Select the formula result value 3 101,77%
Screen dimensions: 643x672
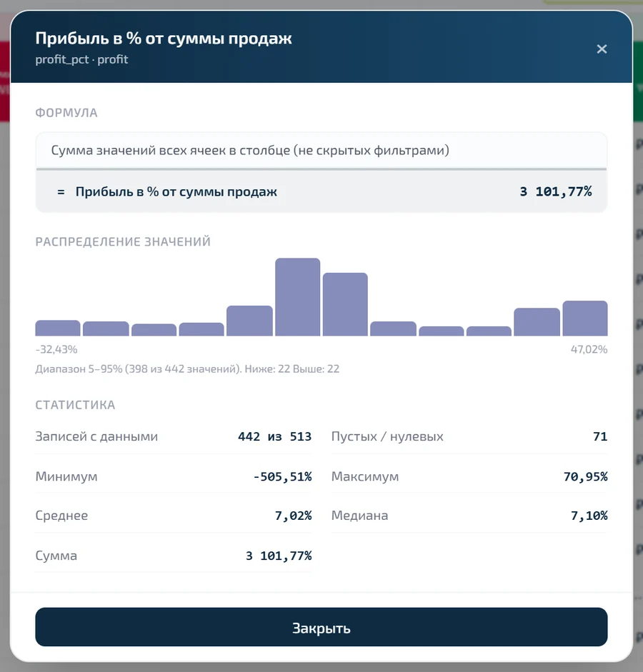556,191
